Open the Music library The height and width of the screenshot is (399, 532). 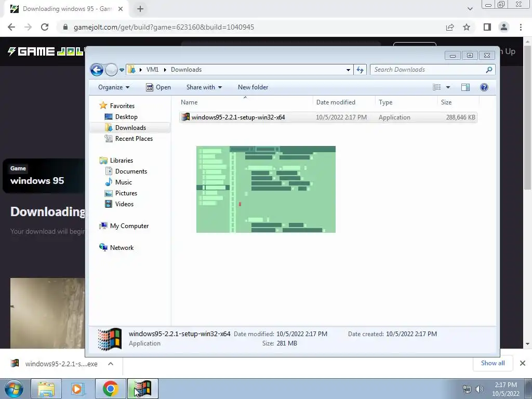point(118,182)
